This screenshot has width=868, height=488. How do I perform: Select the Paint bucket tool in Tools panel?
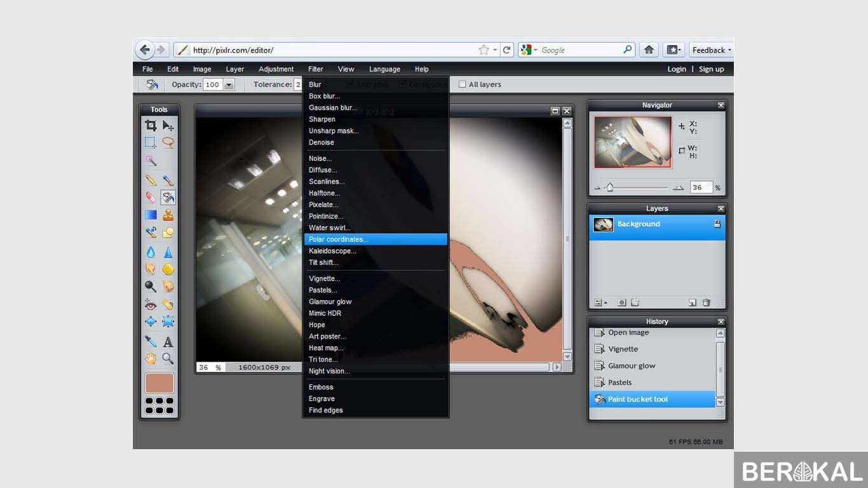click(168, 198)
